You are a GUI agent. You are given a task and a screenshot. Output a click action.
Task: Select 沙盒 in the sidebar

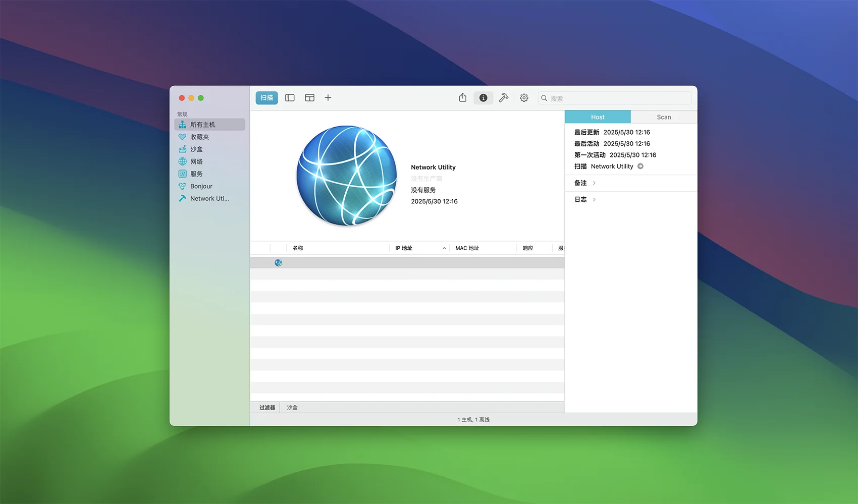tap(210, 149)
